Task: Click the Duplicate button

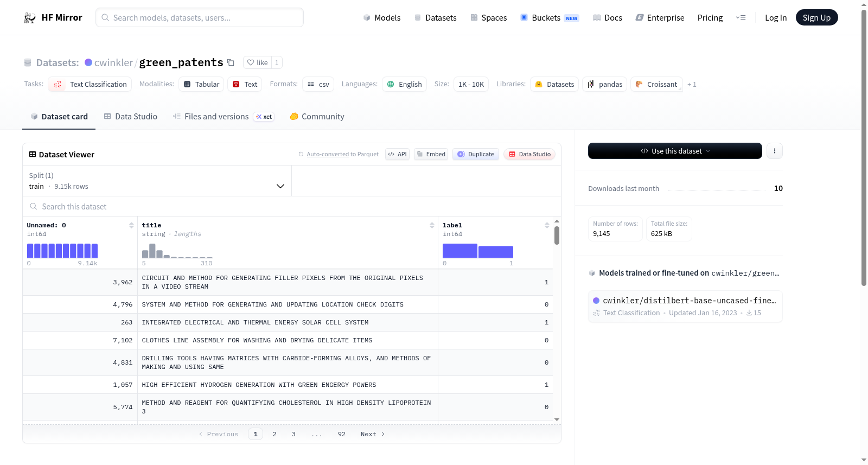Action: pyautogui.click(x=476, y=154)
